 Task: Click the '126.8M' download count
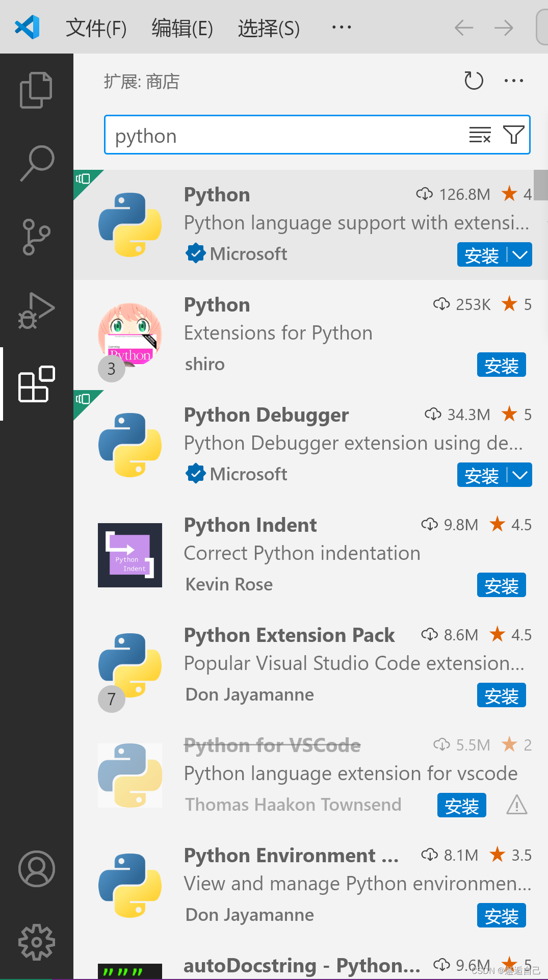[464, 194]
